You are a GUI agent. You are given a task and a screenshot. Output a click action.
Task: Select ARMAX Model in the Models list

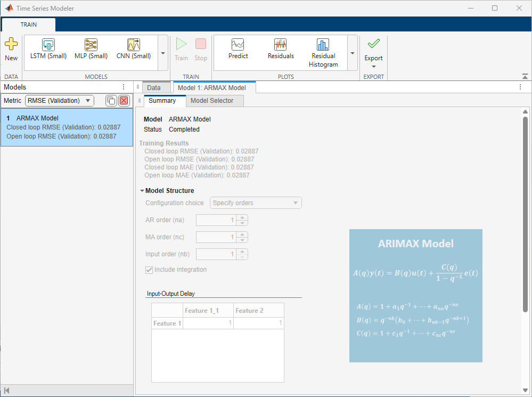67,127
